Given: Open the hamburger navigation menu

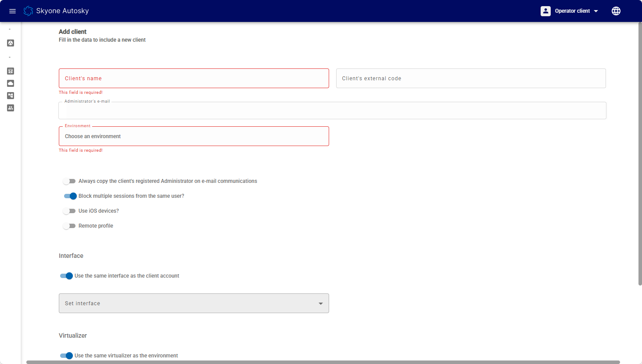Looking at the screenshot, I should point(12,11).
